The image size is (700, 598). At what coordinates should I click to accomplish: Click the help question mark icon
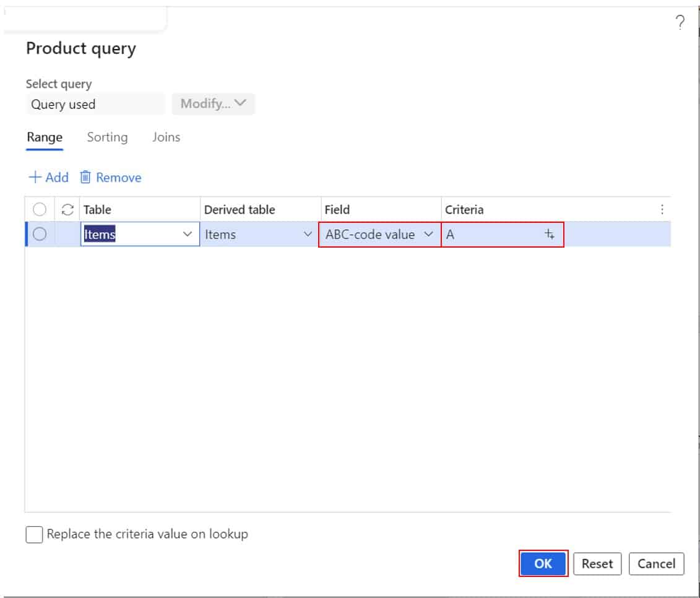pos(680,24)
